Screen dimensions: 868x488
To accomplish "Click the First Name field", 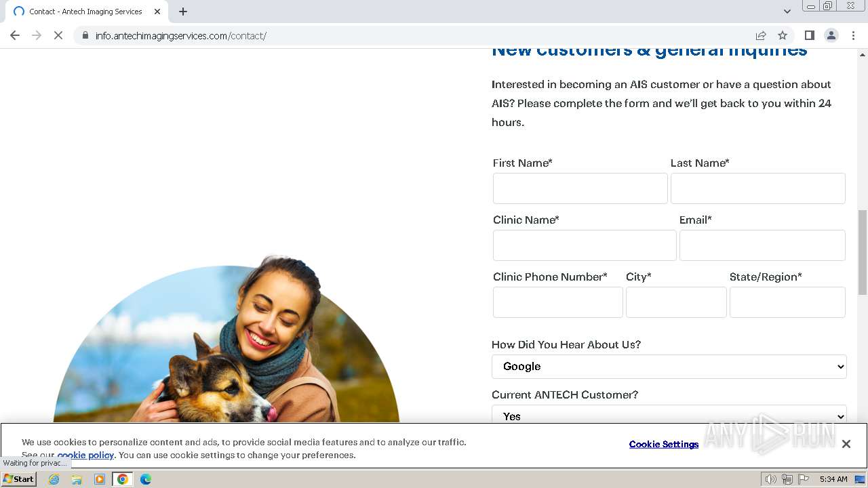I will click(x=580, y=188).
